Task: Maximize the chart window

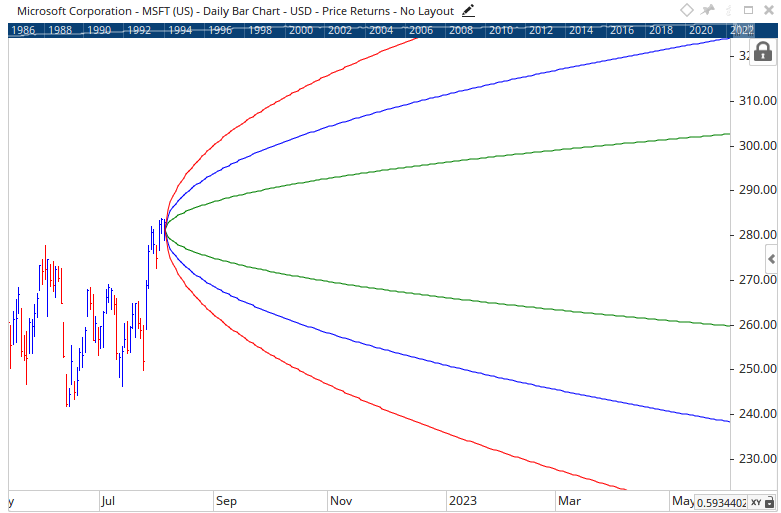Action: 748,10
